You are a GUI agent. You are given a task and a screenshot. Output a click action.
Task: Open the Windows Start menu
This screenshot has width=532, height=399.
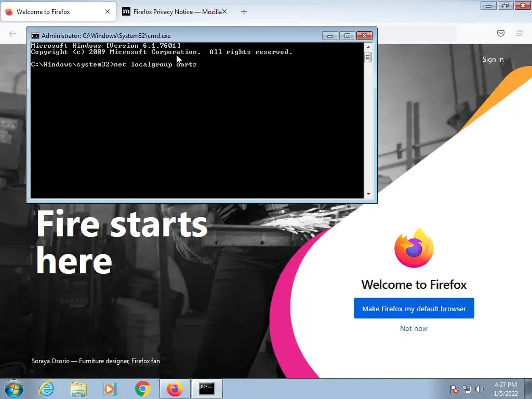click(14, 389)
